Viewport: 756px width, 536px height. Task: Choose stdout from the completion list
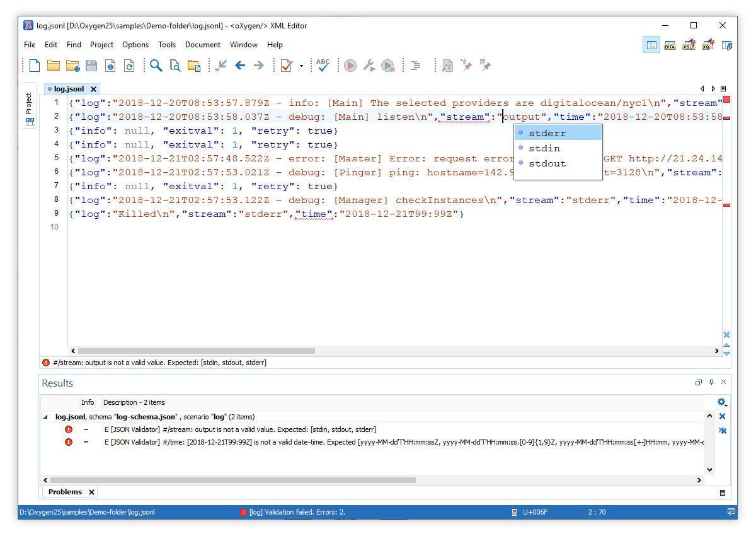click(558, 163)
